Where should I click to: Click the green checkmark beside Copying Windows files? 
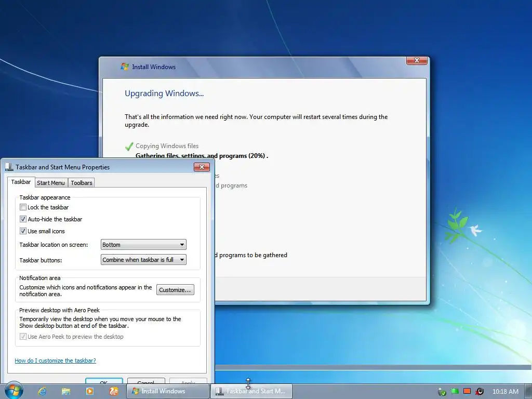(129, 147)
